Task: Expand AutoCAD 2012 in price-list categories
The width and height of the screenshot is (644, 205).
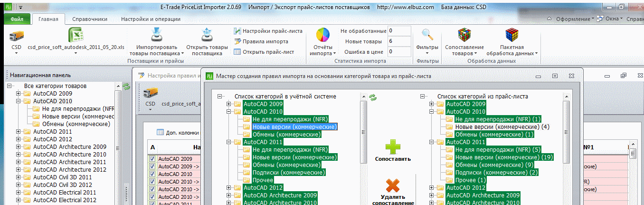Action: pyautogui.click(x=432, y=188)
